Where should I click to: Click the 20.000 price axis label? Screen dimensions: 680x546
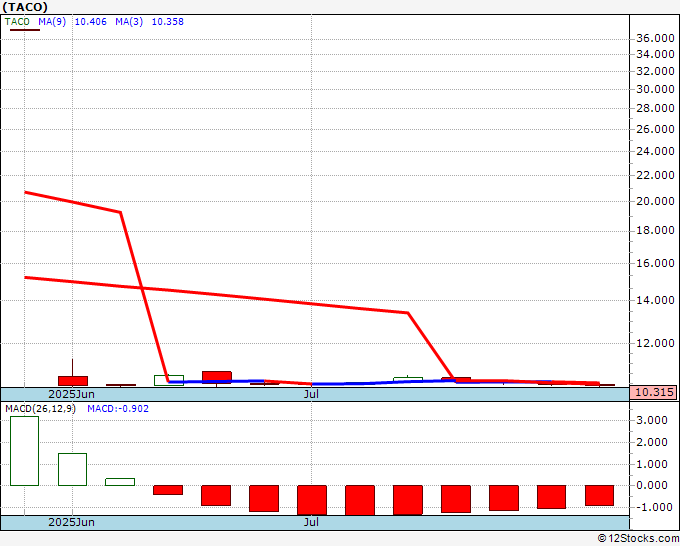pos(655,201)
